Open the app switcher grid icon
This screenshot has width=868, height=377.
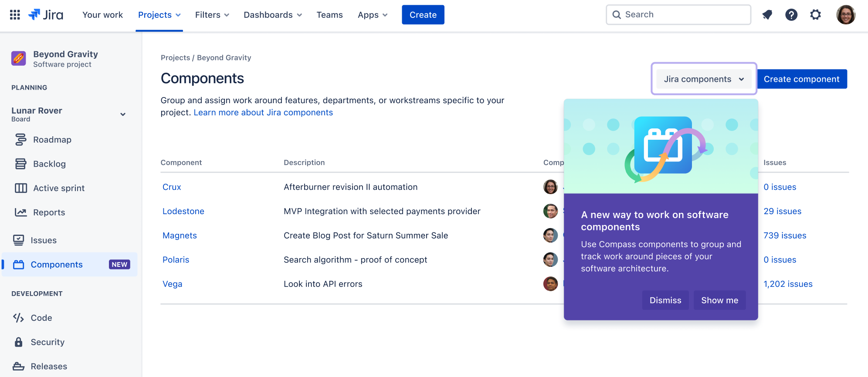point(15,15)
